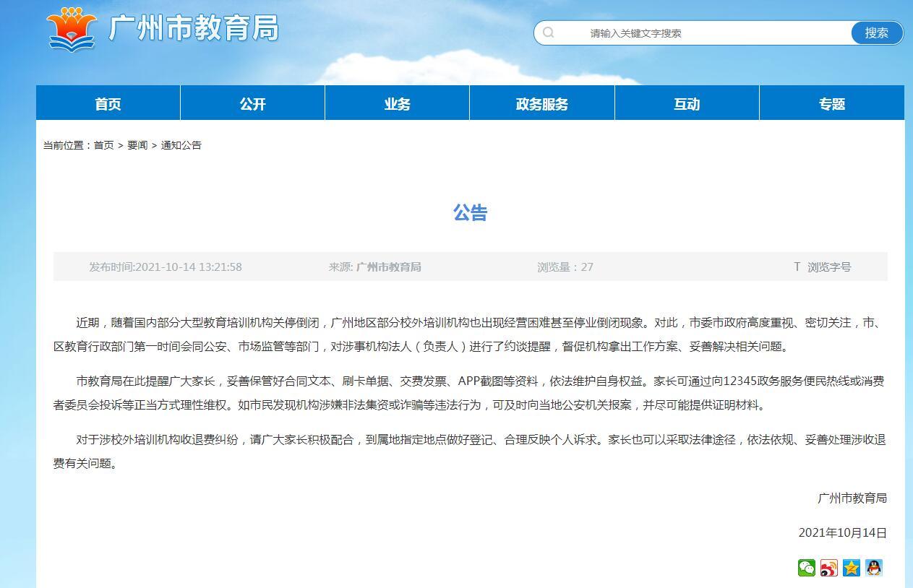Click 浏览字号 font size option

829,267
